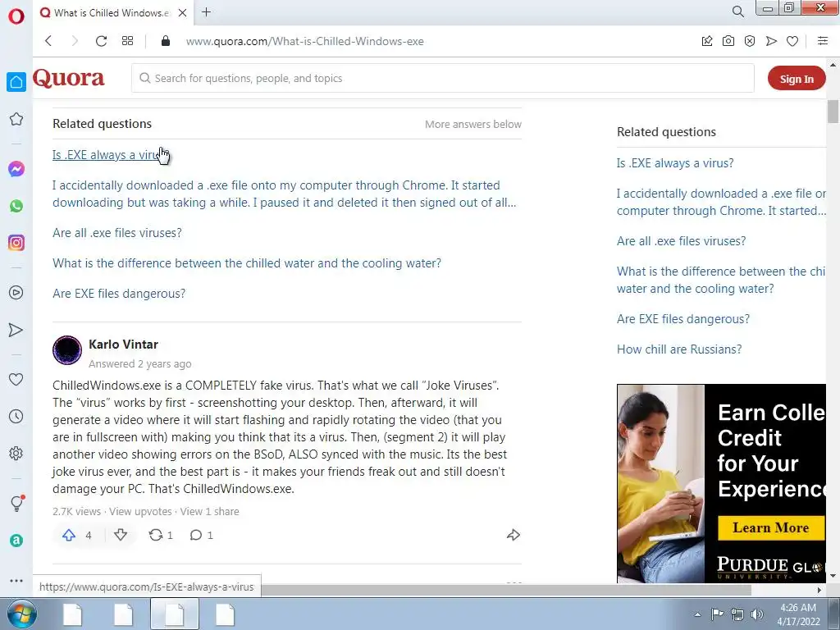Click reshare icon with count 1
Image resolution: width=840 pixels, height=630 pixels.
tap(160, 535)
